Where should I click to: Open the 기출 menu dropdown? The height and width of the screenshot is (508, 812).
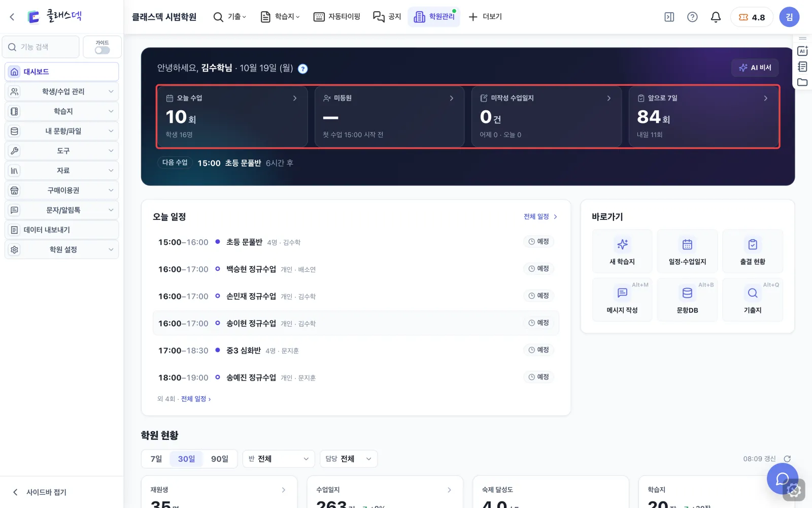(230, 17)
